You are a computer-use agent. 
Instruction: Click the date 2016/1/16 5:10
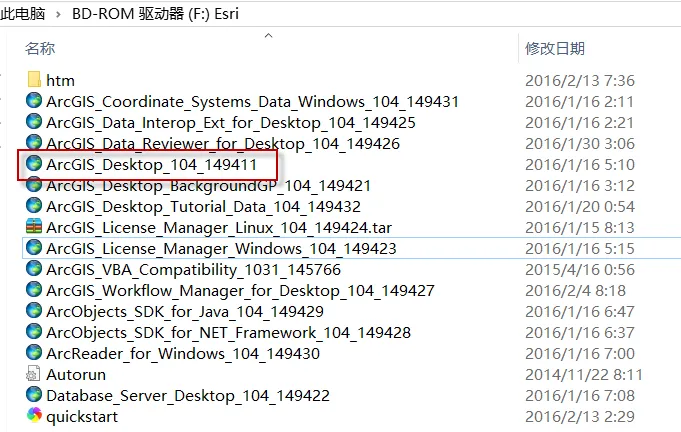580,165
